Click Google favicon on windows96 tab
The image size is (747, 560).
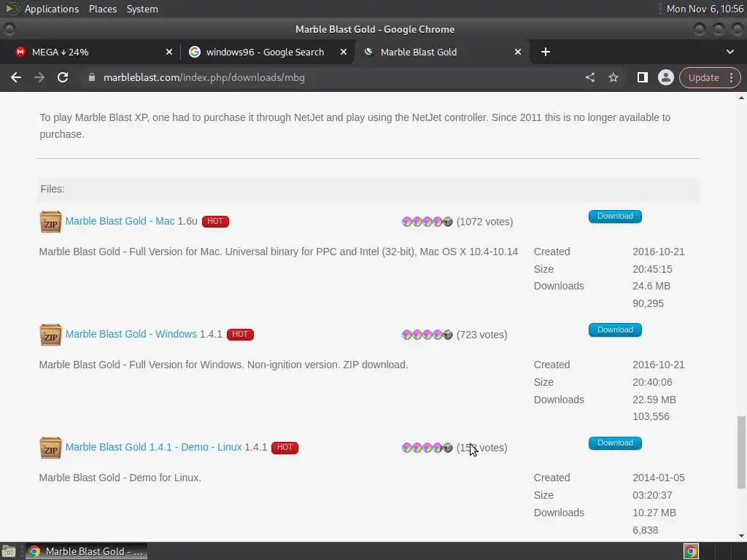point(194,52)
